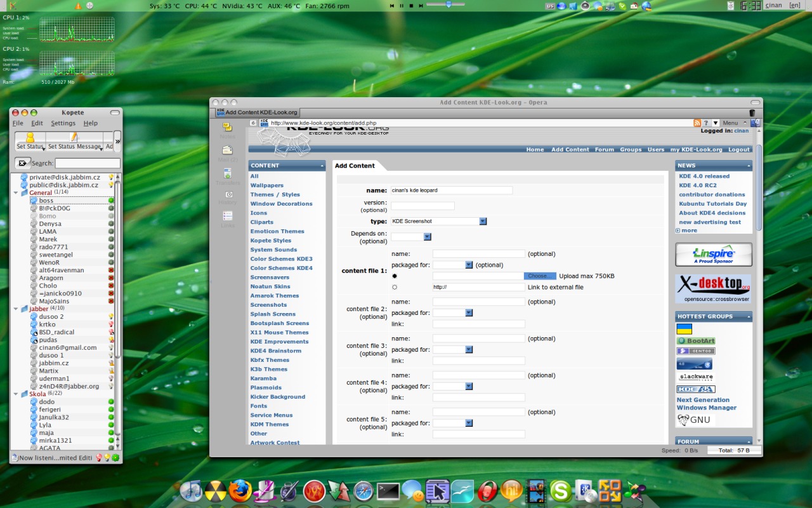This screenshot has width=812, height=508.
Task: Open the music notes iTunes dock icon
Action: pyautogui.click(x=191, y=491)
